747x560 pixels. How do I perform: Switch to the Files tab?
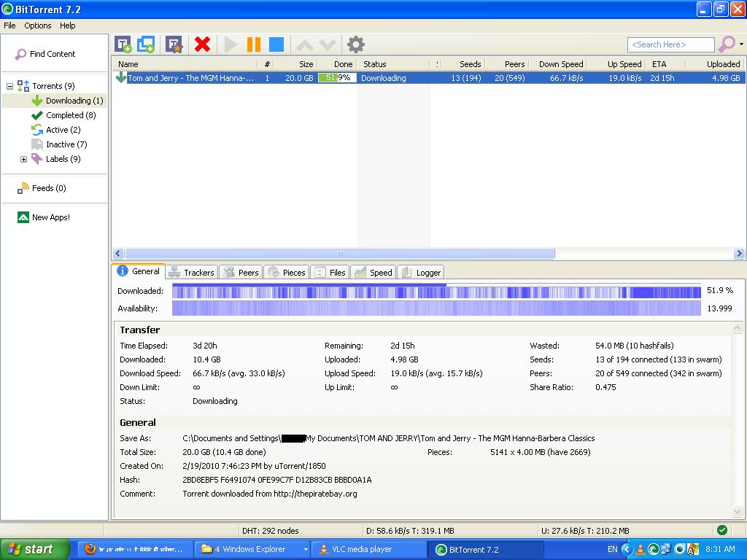click(x=330, y=273)
